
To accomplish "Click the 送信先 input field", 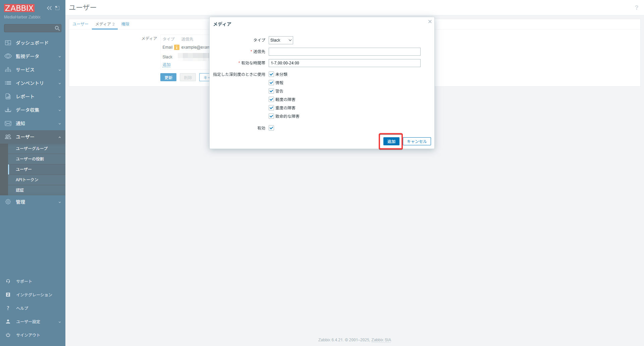I will 344,52.
